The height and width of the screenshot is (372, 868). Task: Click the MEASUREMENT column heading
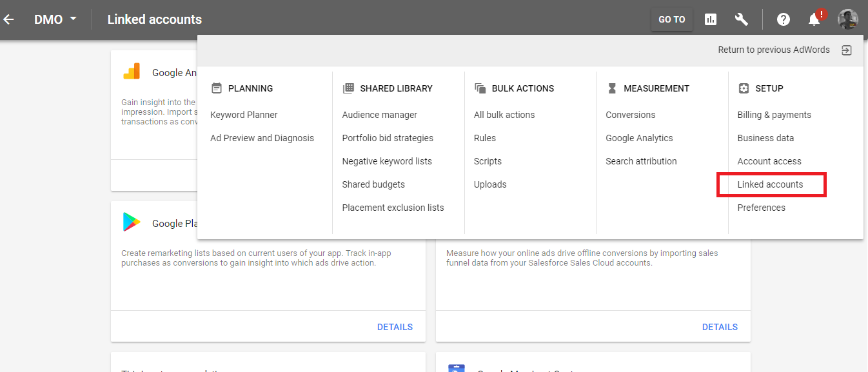[x=656, y=88]
